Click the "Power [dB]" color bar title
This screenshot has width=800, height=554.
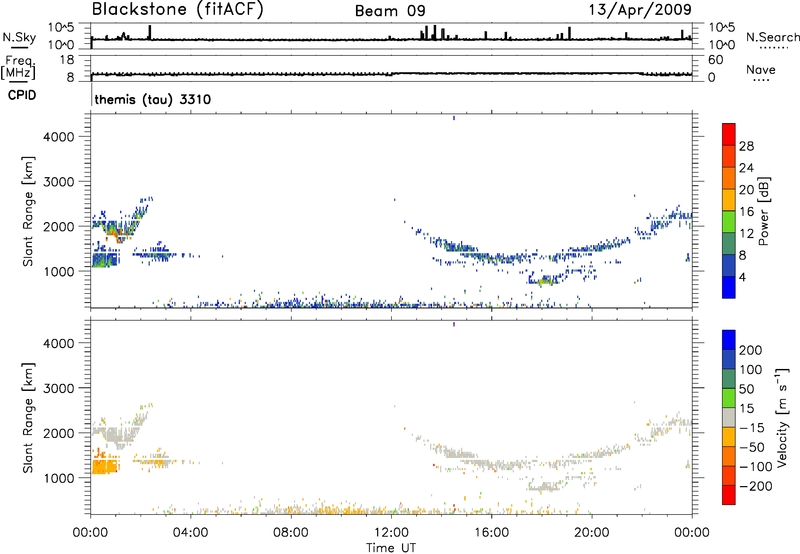click(x=763, y=211)
